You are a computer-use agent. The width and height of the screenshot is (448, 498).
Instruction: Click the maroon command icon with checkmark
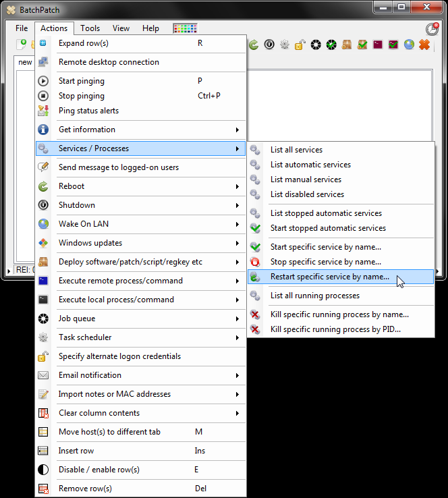coord(393,45)
